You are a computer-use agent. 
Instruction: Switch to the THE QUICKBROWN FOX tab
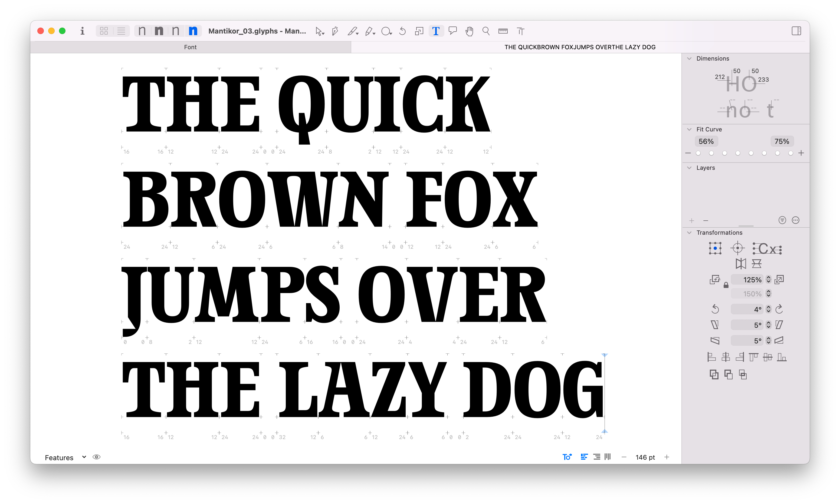click(x=580, y=47)
